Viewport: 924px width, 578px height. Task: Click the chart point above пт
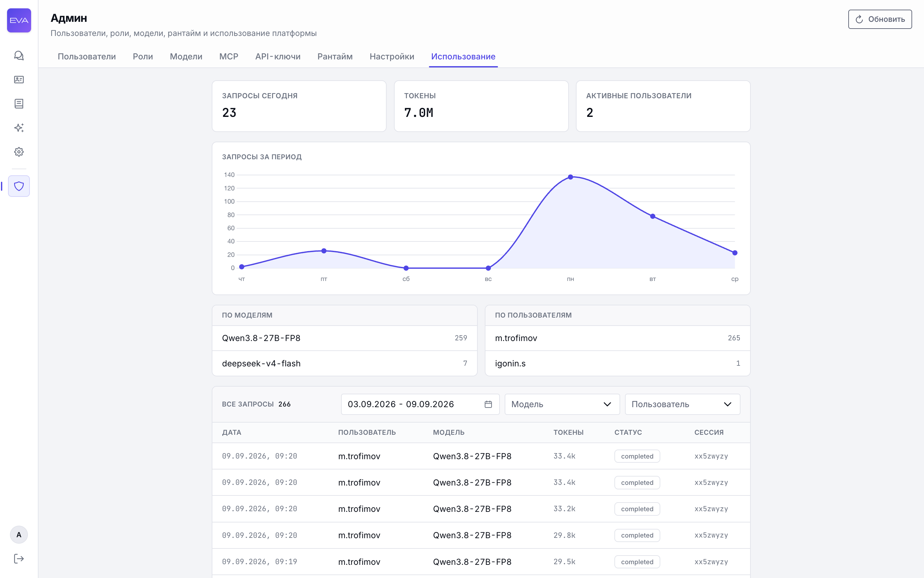pos(324,251)
